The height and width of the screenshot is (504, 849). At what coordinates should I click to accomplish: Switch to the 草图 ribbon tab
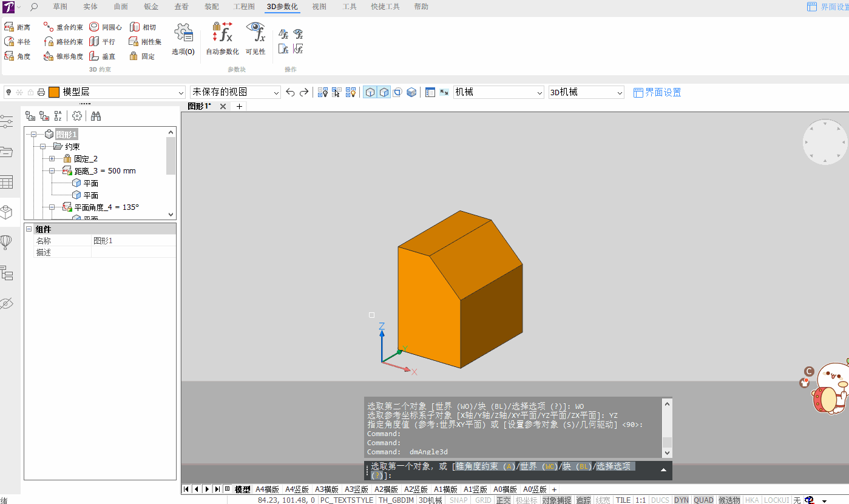tap(60, 7)
